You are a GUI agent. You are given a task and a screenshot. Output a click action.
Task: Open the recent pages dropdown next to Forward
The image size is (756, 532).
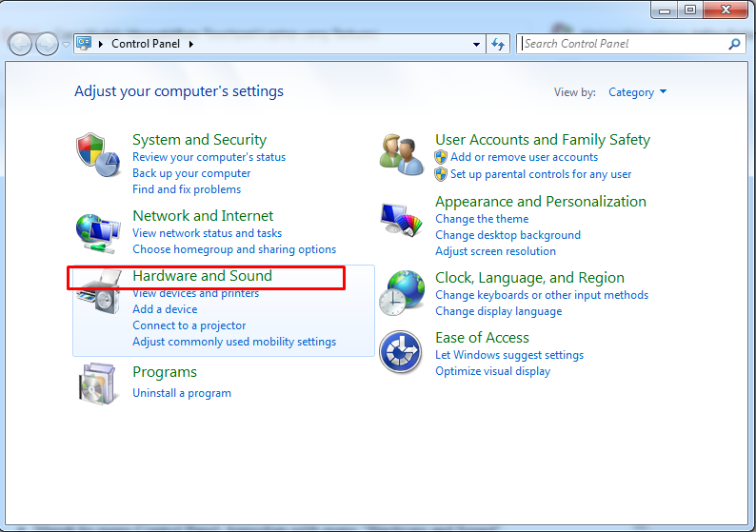tap(66, 45)
